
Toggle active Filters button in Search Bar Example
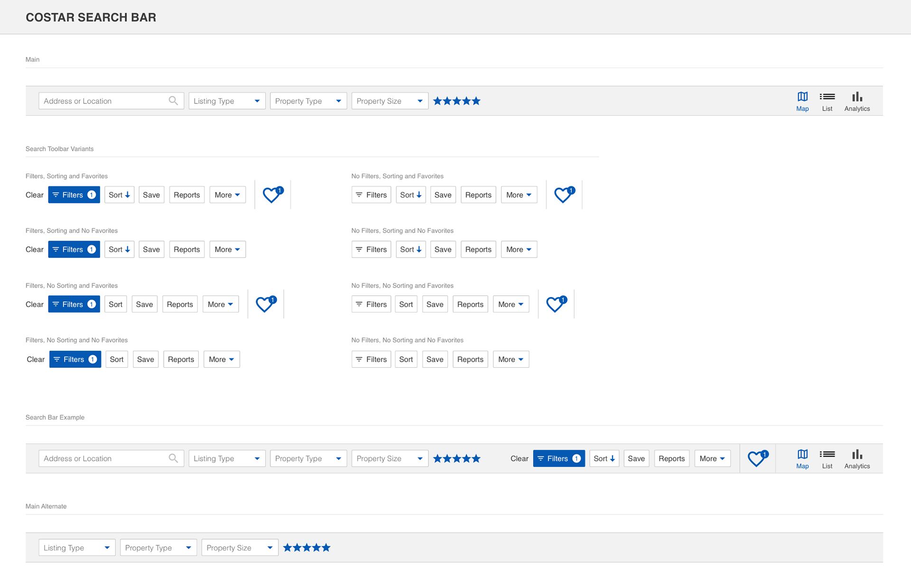(559, 458)
